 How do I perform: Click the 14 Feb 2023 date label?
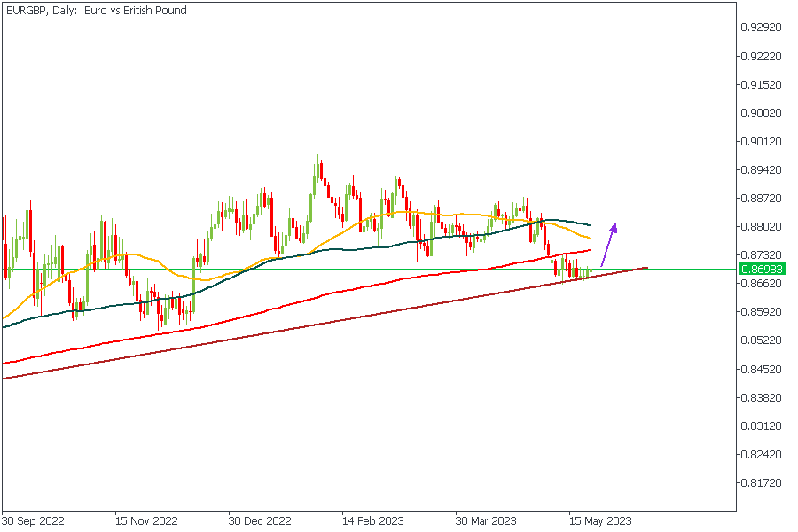click(x=373, y=520)
